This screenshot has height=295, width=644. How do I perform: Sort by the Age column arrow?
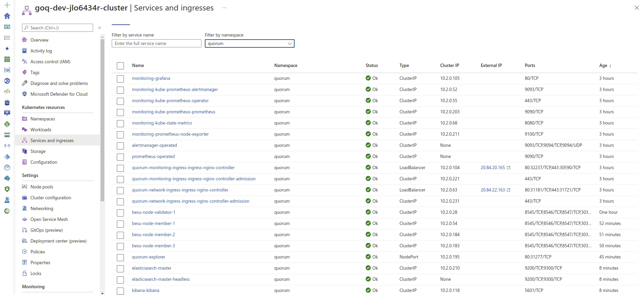(x=610, y=66)
